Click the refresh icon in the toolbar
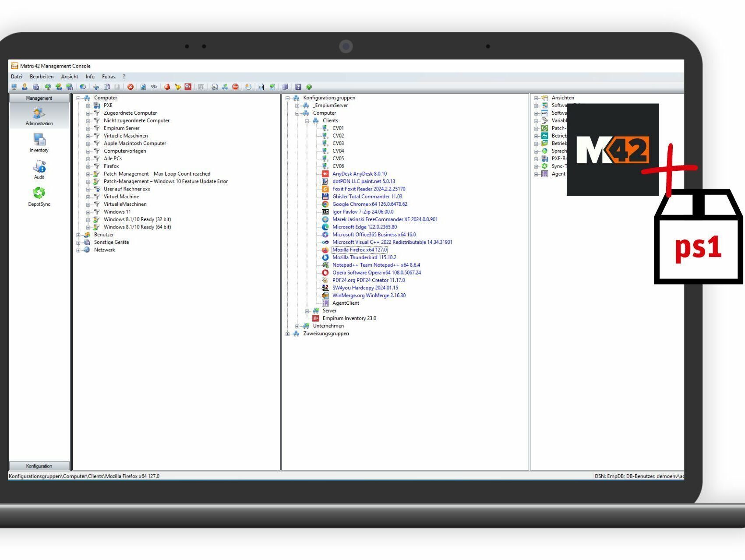This screenshot has height=560, width=745. click(143, 87)
